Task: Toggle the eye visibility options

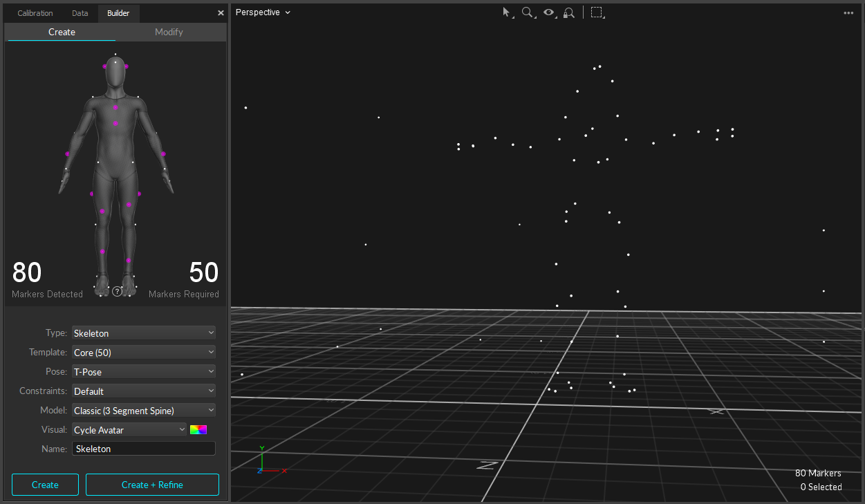Action: 549,12
